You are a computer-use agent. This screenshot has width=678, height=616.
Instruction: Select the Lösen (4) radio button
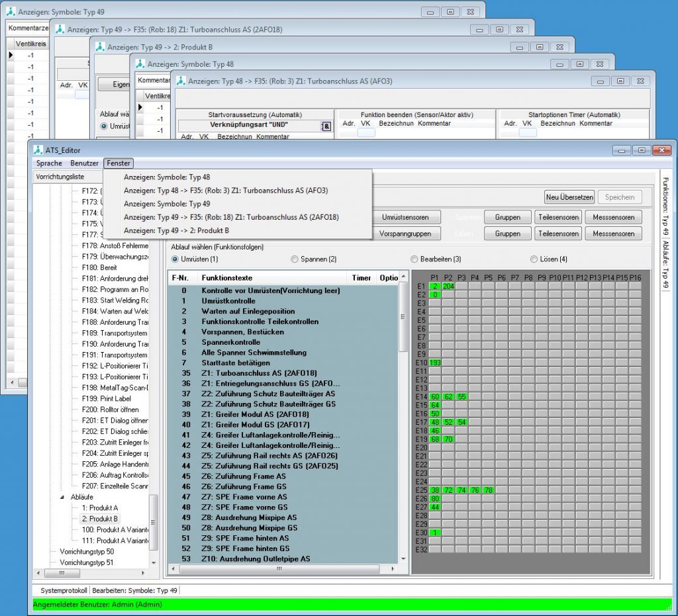(534, 259)
